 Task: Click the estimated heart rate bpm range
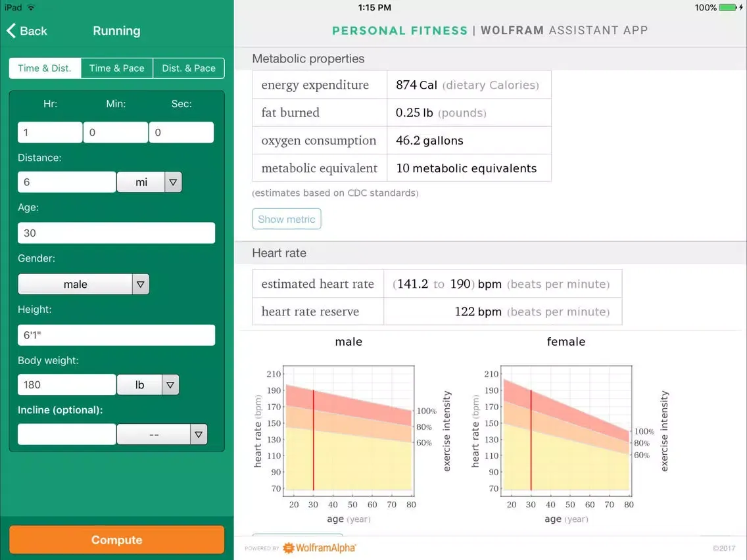click(501, 284)
